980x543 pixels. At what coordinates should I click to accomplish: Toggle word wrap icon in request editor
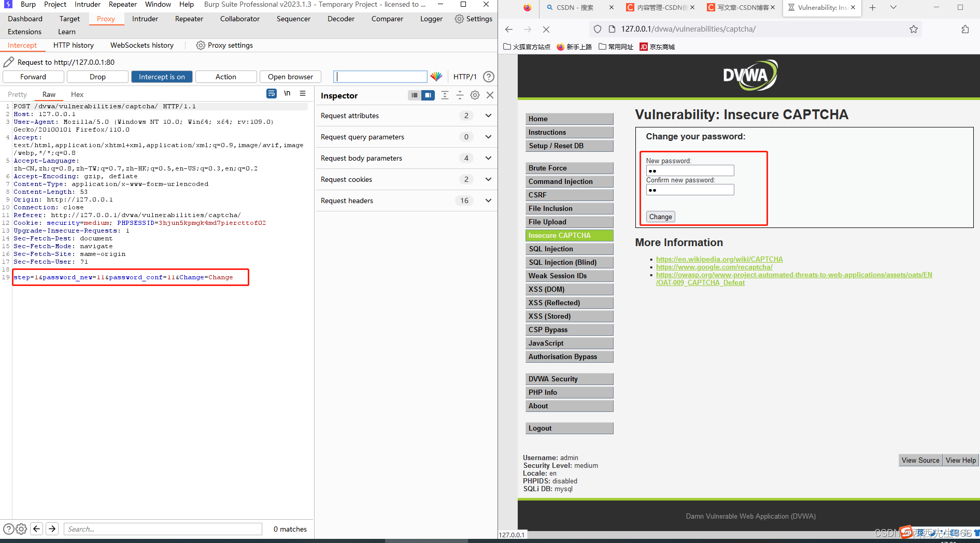tap(272, 94)
